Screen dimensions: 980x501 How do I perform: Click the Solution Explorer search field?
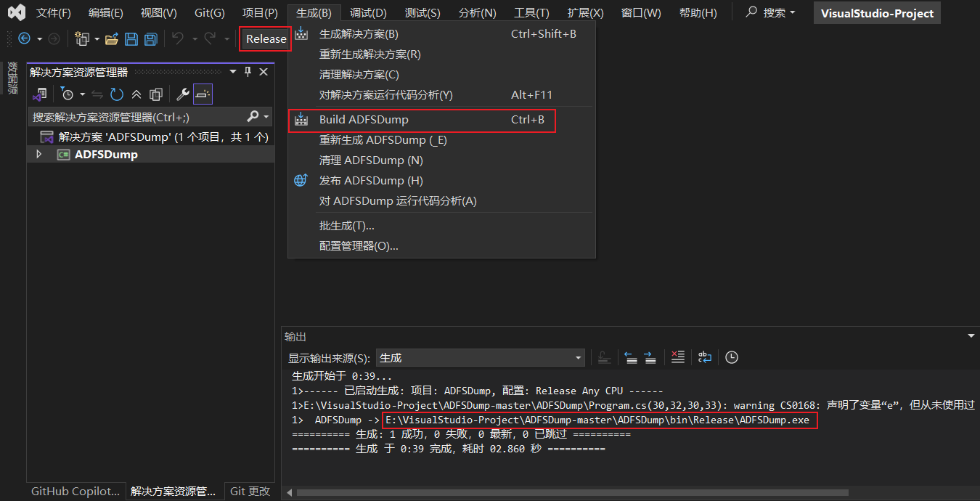click(138, 117)
